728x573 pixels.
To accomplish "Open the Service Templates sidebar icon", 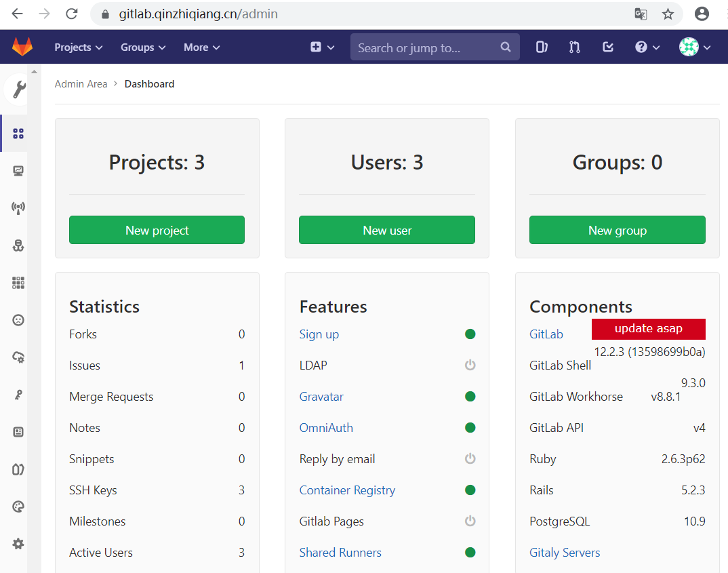I will pos(18,432).
